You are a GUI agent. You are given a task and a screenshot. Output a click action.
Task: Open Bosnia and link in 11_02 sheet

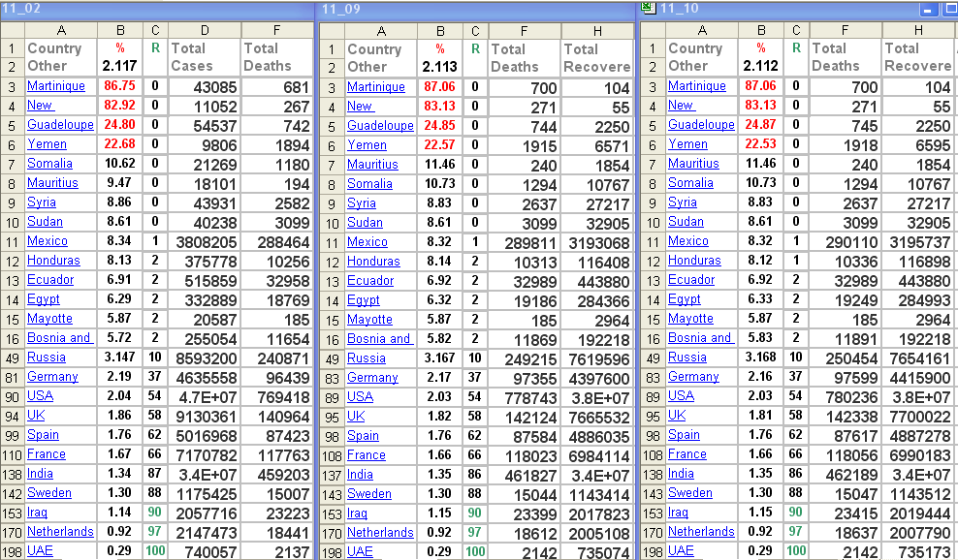[x=58, y=338]
